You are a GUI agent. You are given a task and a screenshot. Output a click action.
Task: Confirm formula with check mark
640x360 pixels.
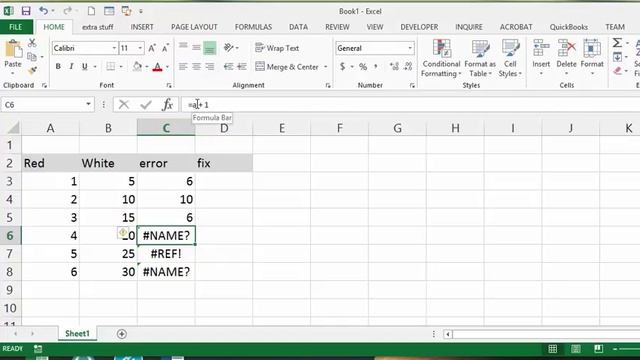click(146, 105)
